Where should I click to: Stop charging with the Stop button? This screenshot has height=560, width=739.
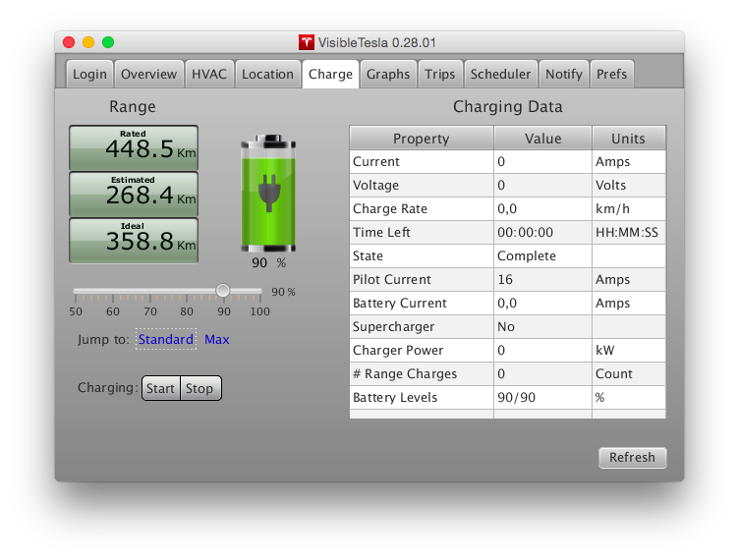[x=200, y=388]
